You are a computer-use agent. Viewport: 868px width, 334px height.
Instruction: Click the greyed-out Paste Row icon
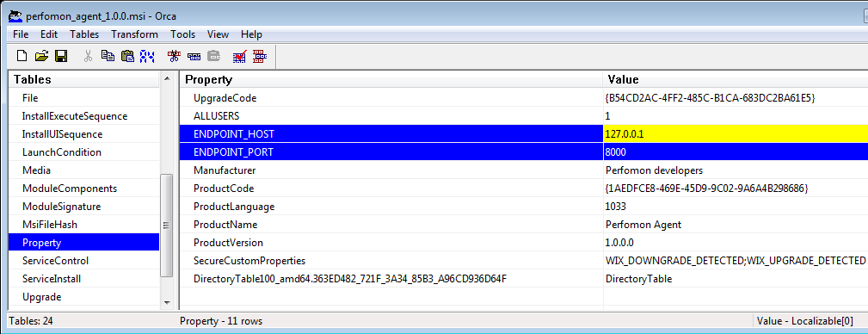click(213, 56)
